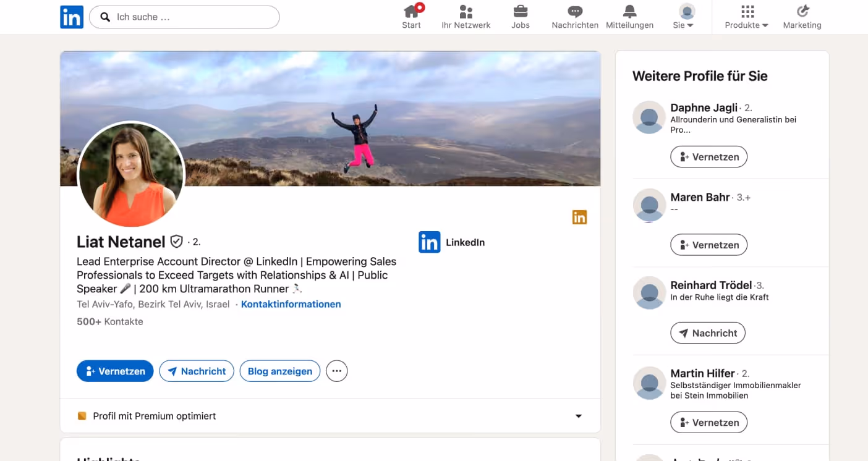The width and height of the screenshot is (868, 461).
Task: Click the profile headline starting "Lead Enterprise Account Director"
Action: [236, 275]
